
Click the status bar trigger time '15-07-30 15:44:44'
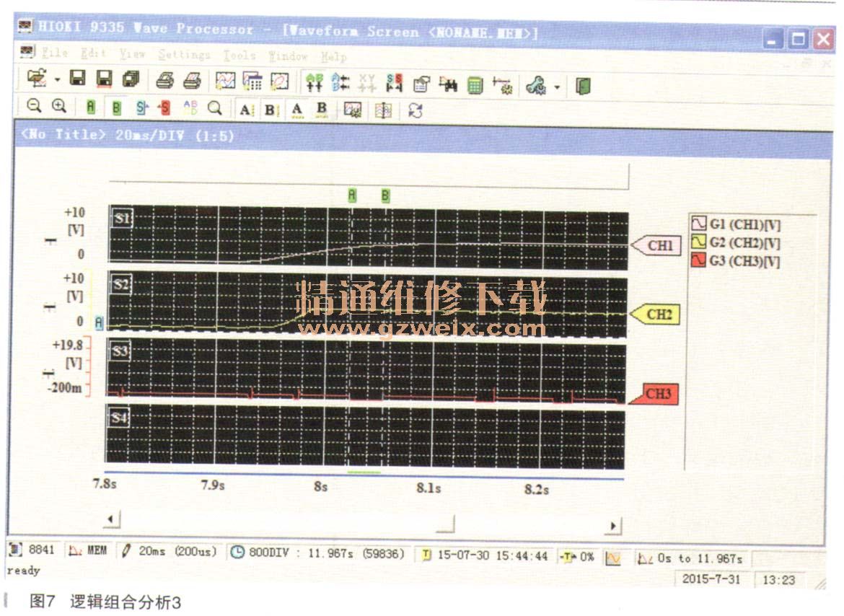[493, 555]
